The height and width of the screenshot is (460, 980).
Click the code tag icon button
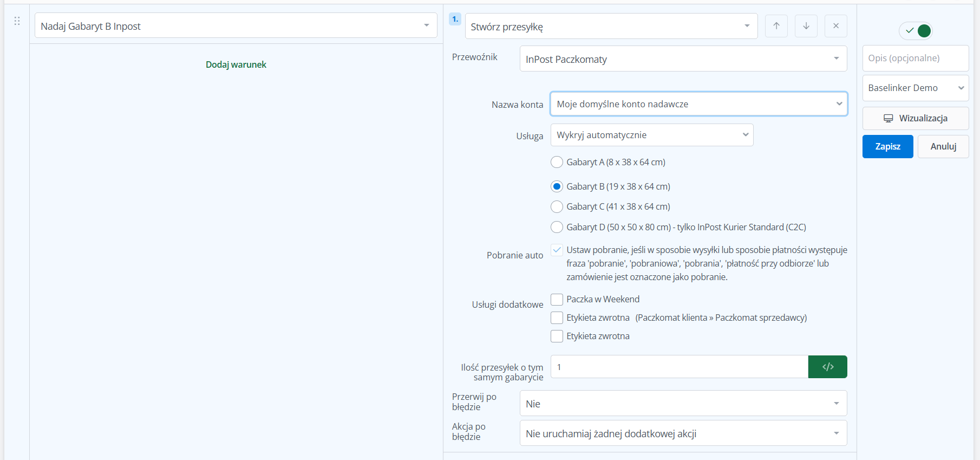[827, 367]
